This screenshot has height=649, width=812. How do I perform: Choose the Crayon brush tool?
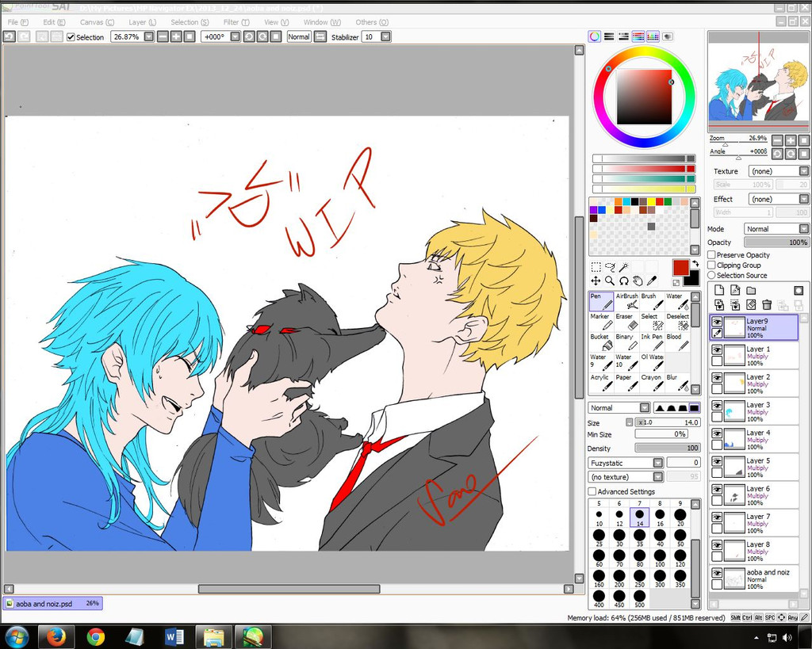point(652,383)
